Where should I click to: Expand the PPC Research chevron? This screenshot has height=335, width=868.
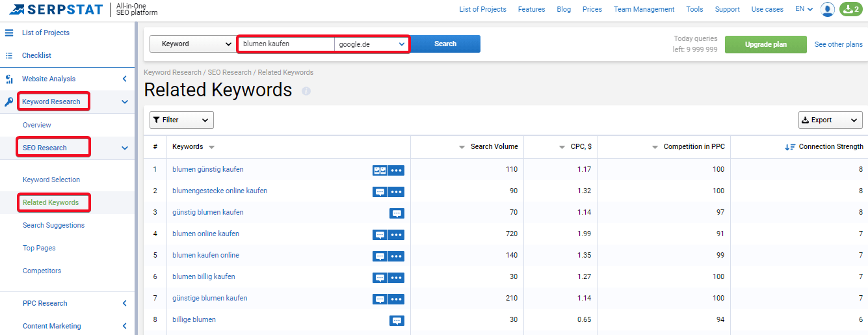tap(125, 303)
